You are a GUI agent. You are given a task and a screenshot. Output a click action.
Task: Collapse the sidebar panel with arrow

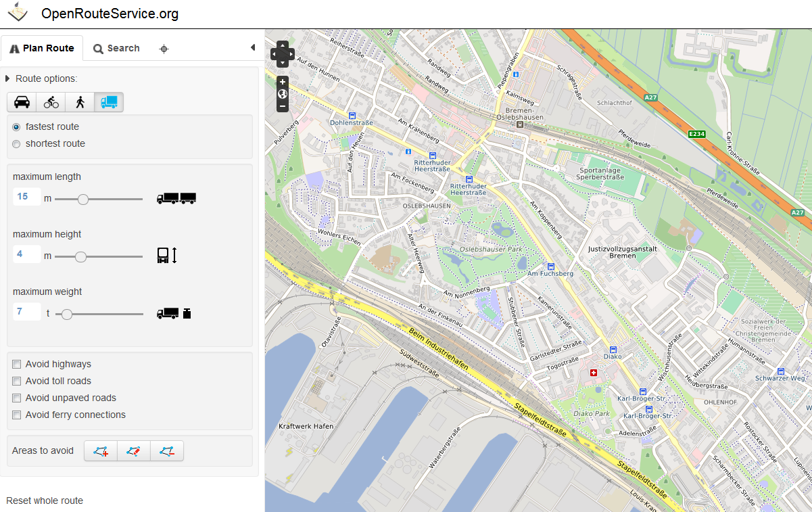click(252, 47)
